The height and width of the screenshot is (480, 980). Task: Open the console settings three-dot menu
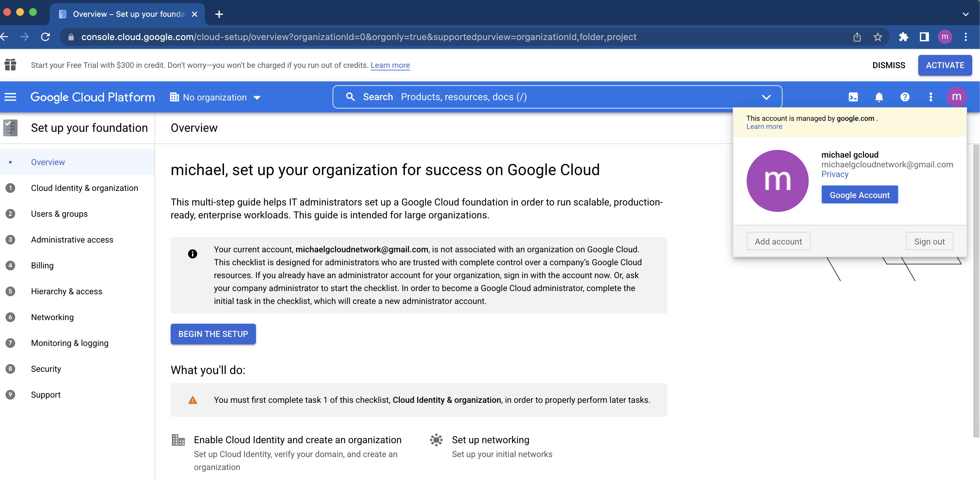[931, 97]
